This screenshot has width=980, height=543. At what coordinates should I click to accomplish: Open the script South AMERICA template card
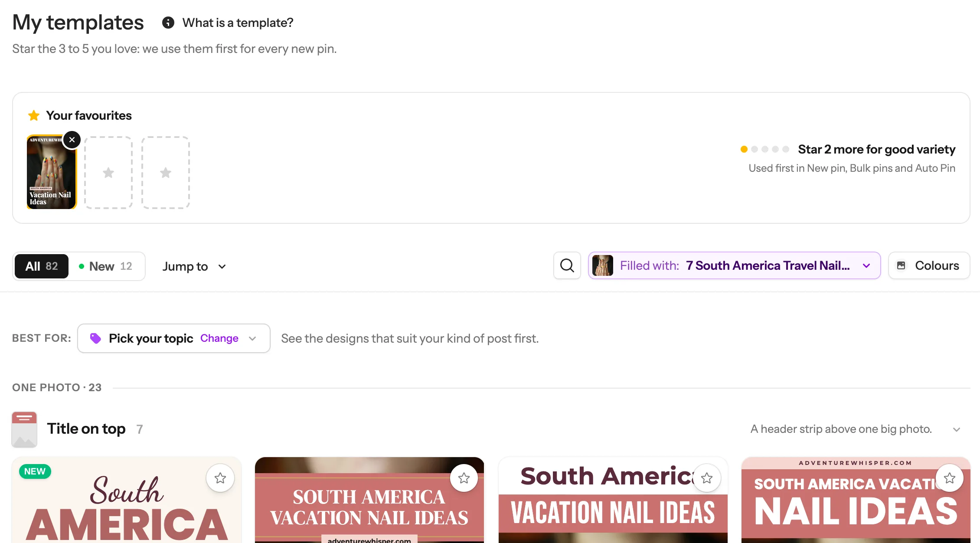pyautogui.click(x=127, y=500)
